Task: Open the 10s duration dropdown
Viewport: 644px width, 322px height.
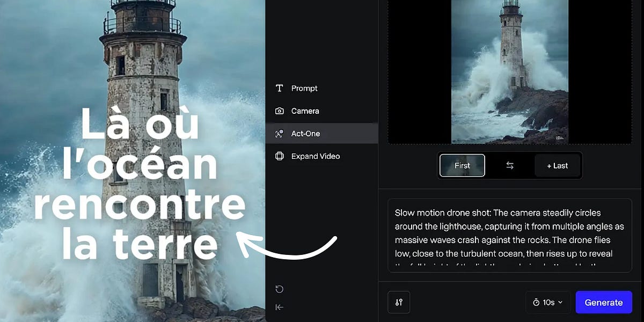Action: coord(547,302)
